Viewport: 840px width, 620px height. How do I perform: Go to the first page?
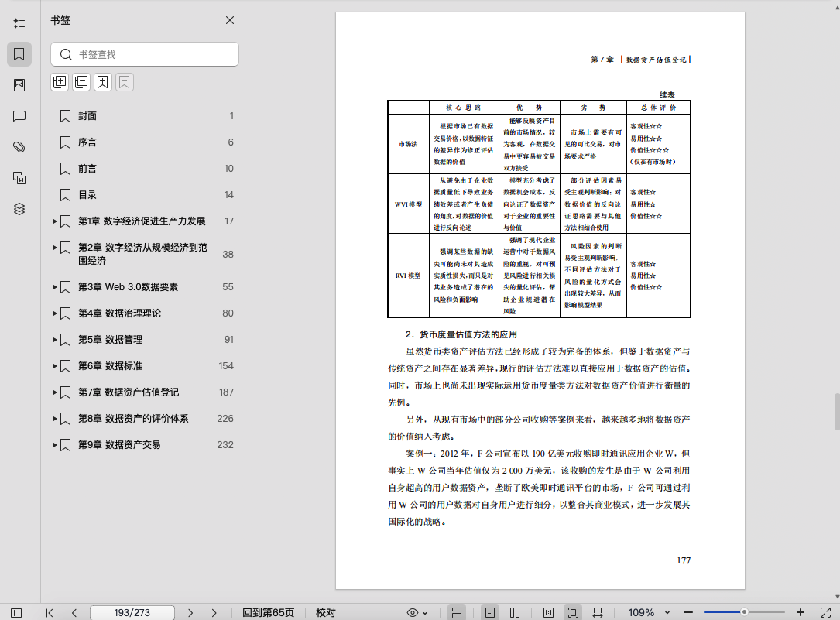pyautogui.click(x=50, y=612)
